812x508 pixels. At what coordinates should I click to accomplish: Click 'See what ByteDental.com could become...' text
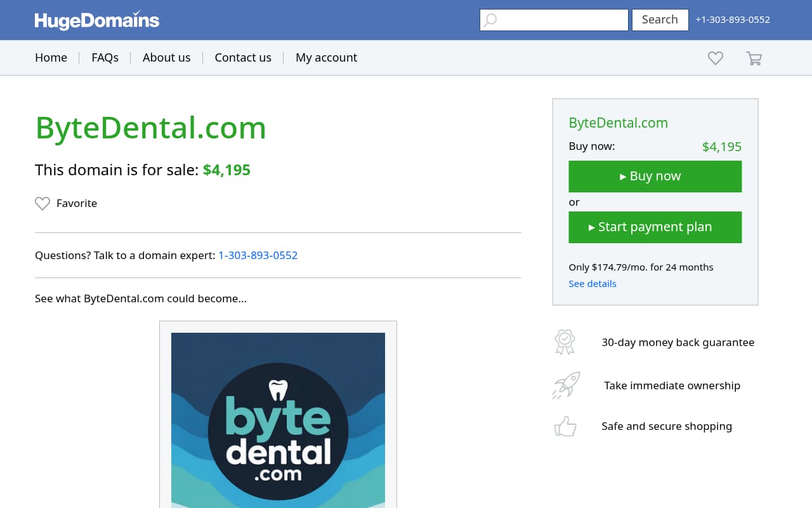141,298
